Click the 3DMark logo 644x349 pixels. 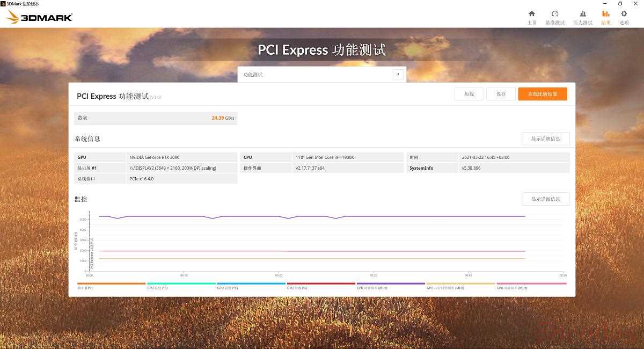point(39,17)
